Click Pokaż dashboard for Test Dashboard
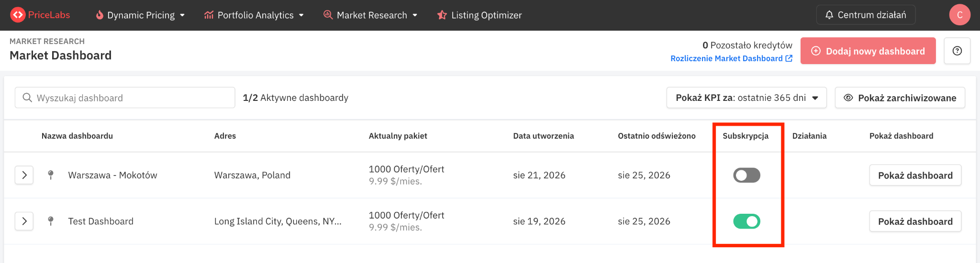 tap(915, 221)
